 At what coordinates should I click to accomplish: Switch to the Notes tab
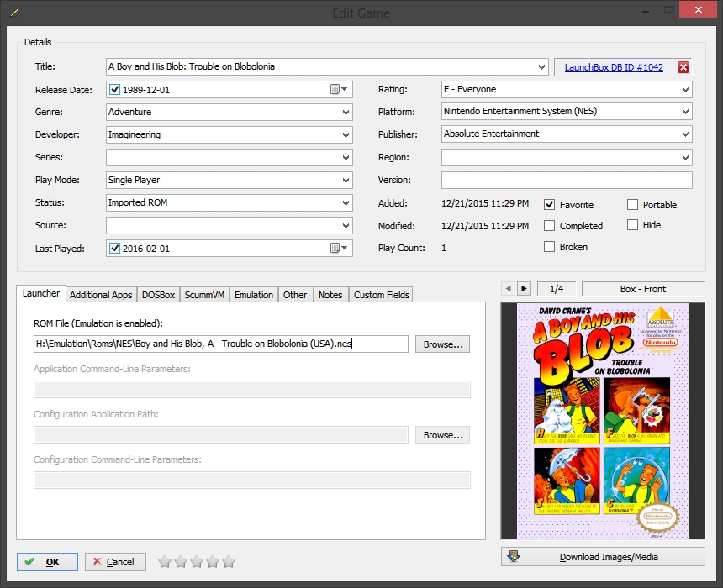(330, 295)
